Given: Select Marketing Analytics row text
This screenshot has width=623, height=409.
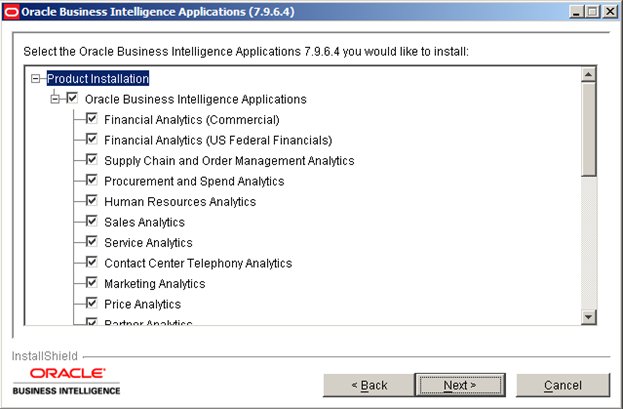Looking at the screenshot, I should [155, 284].
